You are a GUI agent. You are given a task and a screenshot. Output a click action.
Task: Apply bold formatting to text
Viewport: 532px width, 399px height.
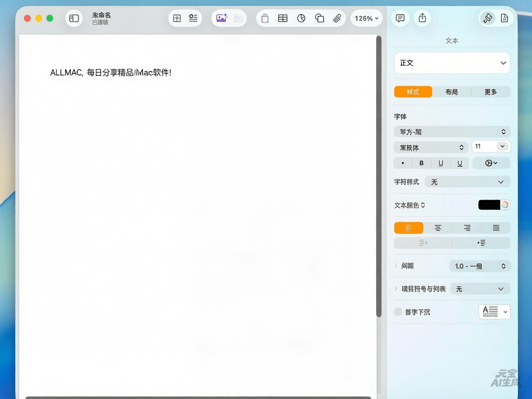[x=421, y=163]
